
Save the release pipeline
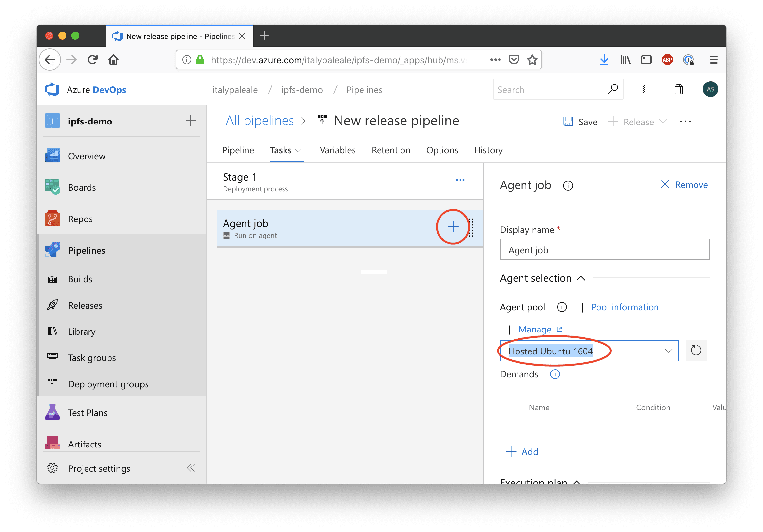pyautogui.click(x=580, y=122)
